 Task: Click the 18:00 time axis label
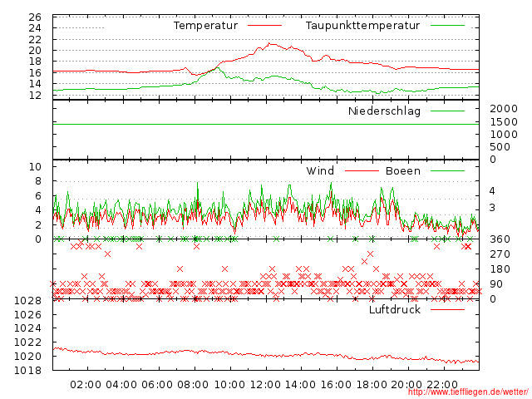click(372, 385)
